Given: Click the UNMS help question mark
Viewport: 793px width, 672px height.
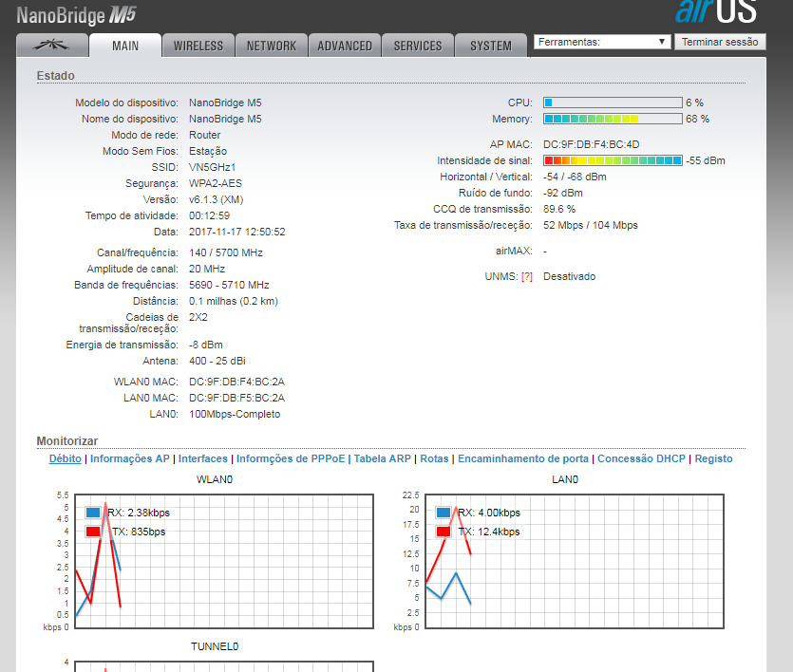Looking at the screenshot, I should (x=526, y=277).
